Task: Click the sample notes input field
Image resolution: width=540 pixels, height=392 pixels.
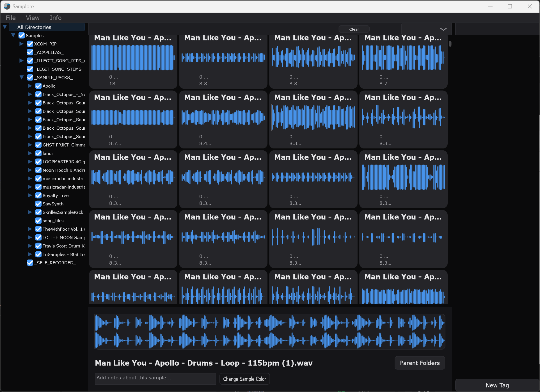Action: [155, 378]
